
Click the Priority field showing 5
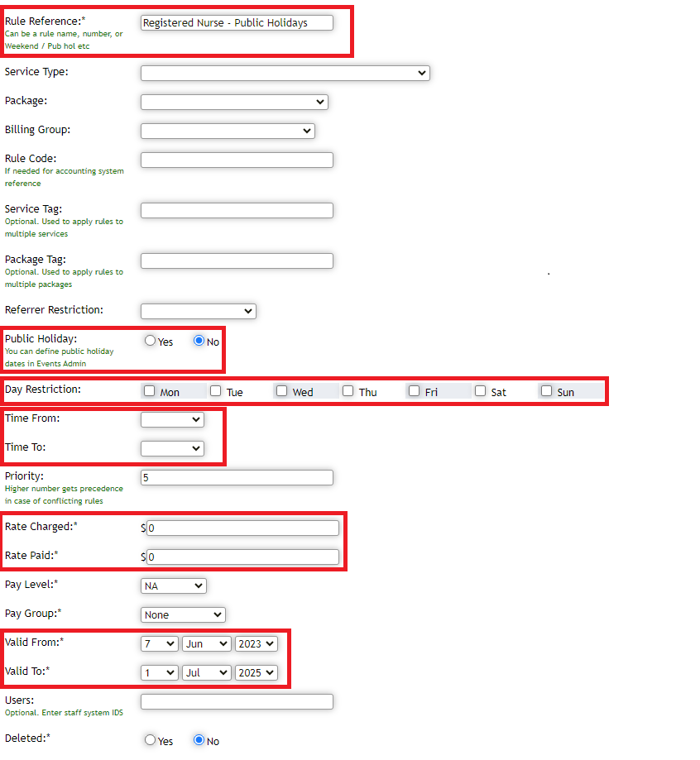click(x=237, y=477)
